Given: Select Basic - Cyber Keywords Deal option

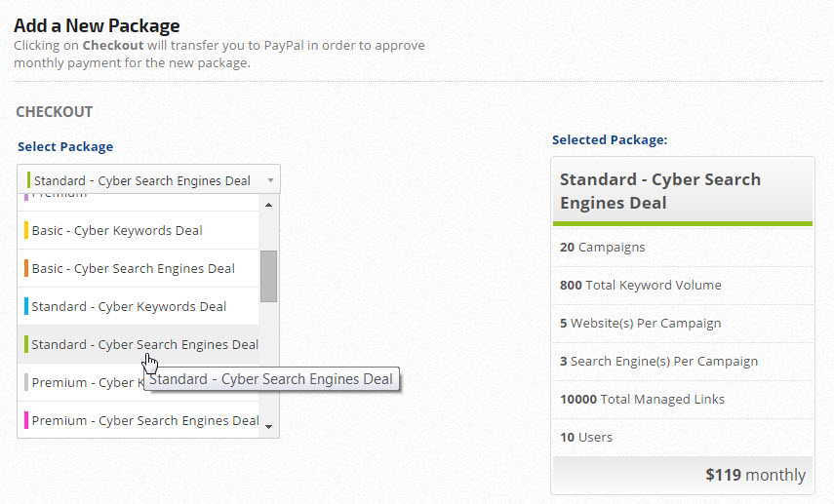Looking at the screenshot, I should click(x=117, y=231).
